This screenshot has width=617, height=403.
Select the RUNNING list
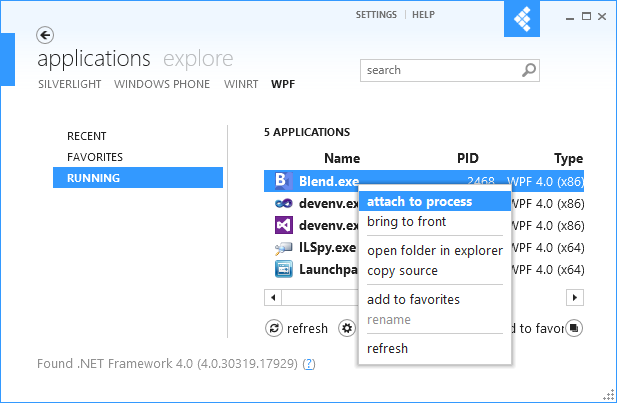pyautogui.click(x=138, y=177)
